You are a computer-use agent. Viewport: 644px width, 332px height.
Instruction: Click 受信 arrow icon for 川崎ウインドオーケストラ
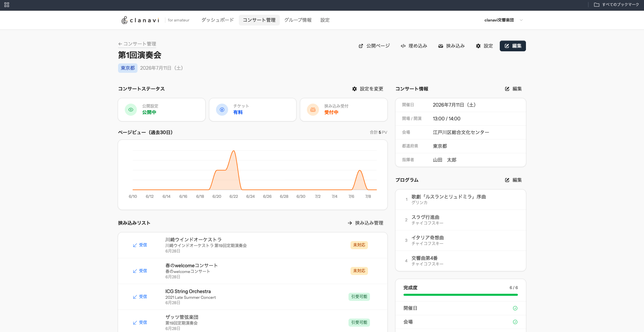click(135, 245)
